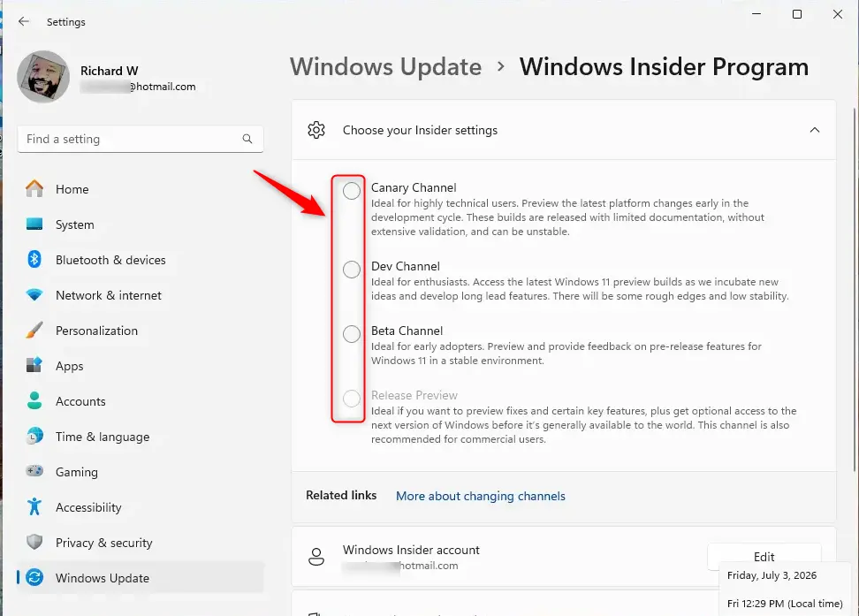Open Network & internet settings
This screenshot has height=616, width=859.
(141, 295)
